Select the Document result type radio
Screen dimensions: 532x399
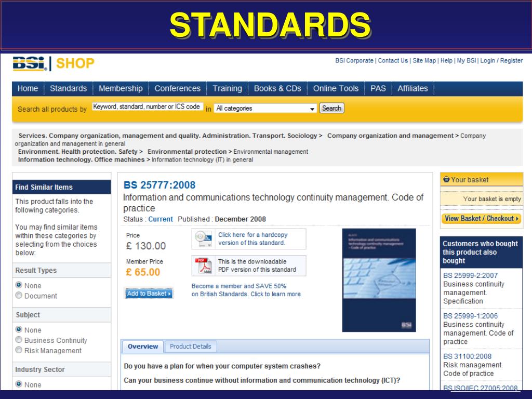19,295
